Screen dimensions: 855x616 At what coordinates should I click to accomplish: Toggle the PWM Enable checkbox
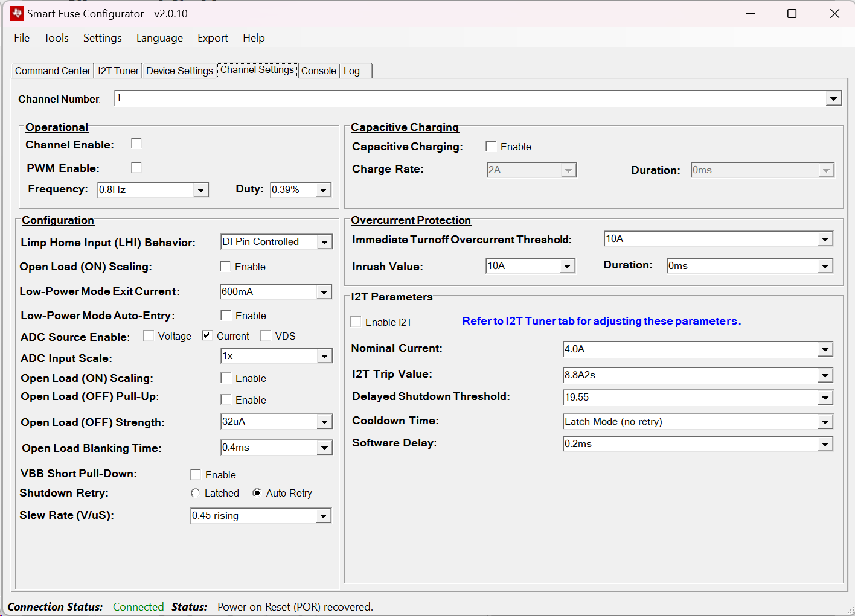(136, 167)
